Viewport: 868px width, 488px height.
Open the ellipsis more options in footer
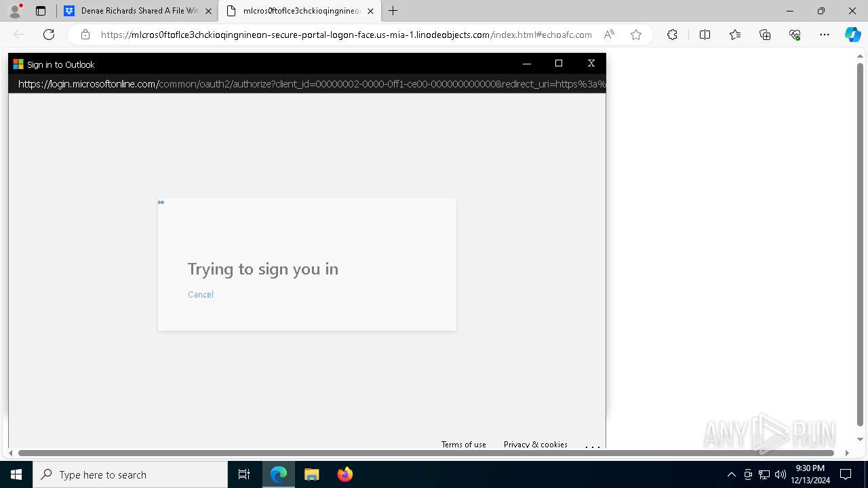593,446
